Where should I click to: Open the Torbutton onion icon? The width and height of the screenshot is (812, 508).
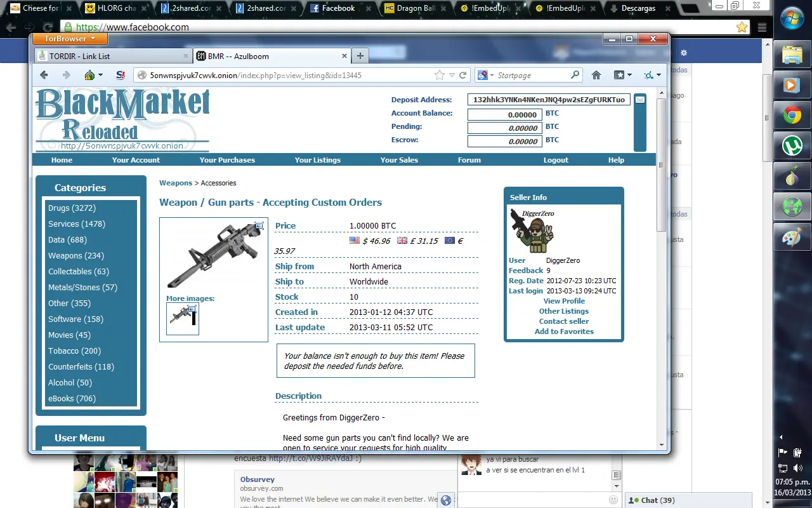(x=89, y=75)
